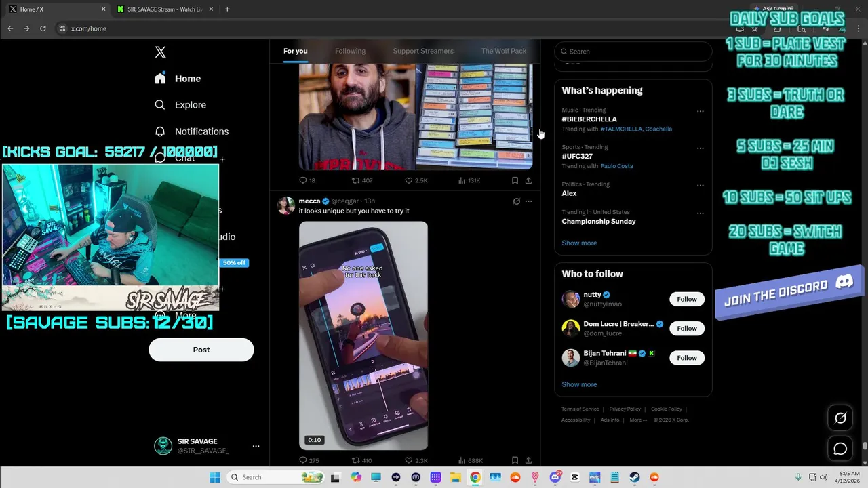Switch to the Support Streamers tab
The image size is (868, 488).
click(423, 51)
